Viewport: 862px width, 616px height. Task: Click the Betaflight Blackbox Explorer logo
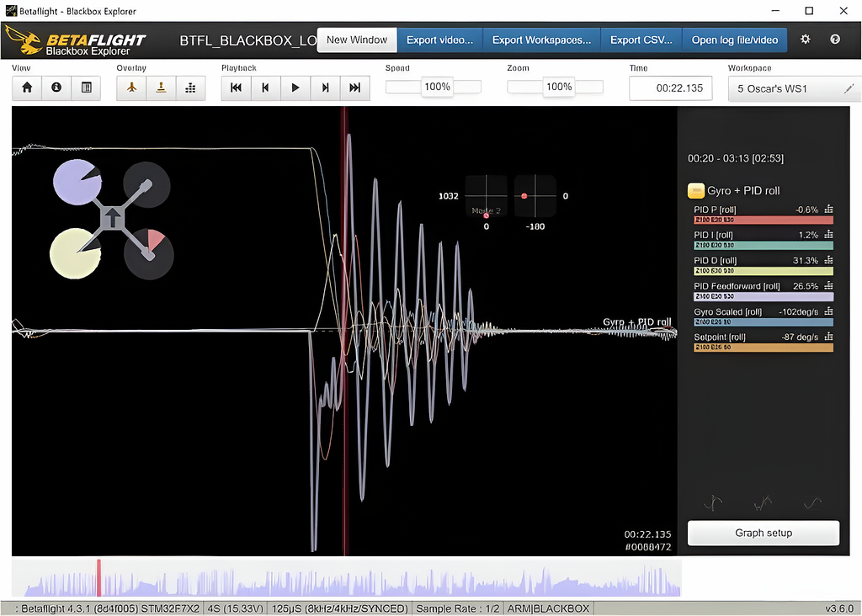[76, 41]
